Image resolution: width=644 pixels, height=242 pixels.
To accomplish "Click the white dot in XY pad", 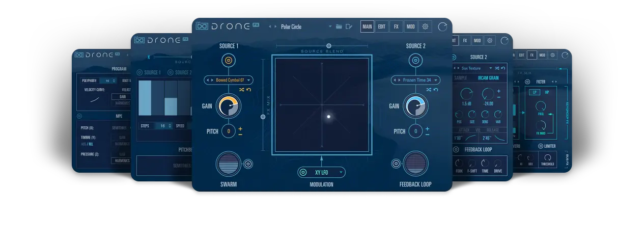I will pyautogui.click(x=328, y=117).
